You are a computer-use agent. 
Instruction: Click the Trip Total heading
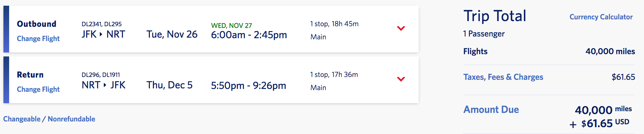(x=495, y=16)
